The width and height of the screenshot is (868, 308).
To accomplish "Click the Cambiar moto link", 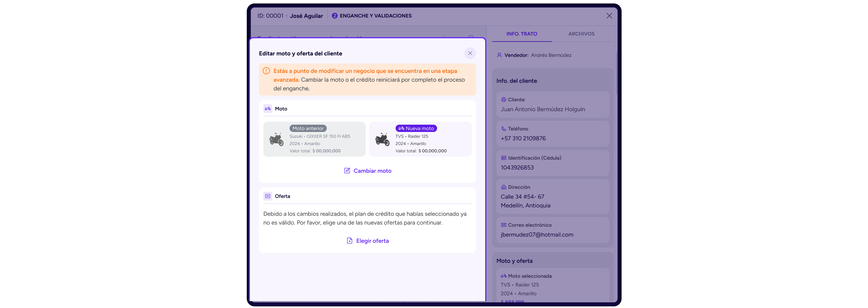I will coord(368,171).
